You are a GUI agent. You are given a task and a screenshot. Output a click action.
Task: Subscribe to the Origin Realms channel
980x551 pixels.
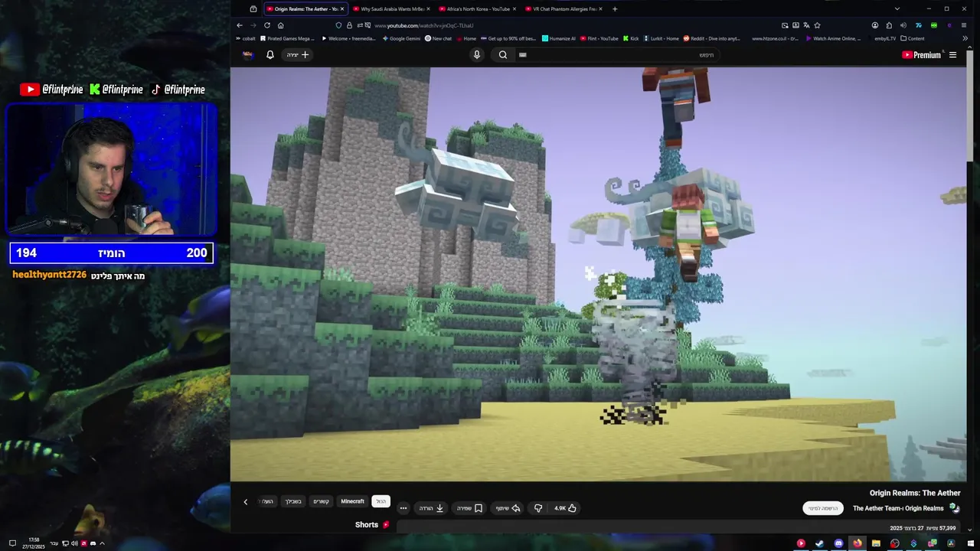(823, 508)
